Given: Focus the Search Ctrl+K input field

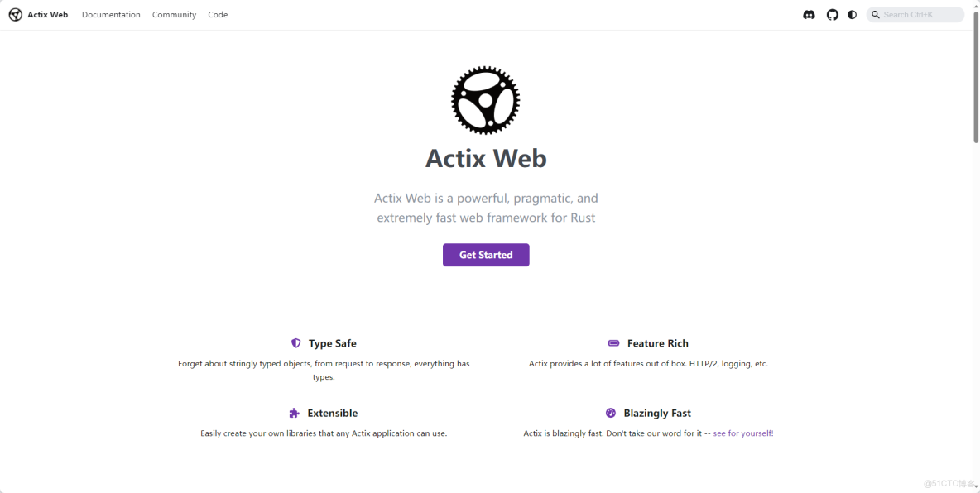Looking at the screenshot, I should pyautogui.click(x=919, y=14).
